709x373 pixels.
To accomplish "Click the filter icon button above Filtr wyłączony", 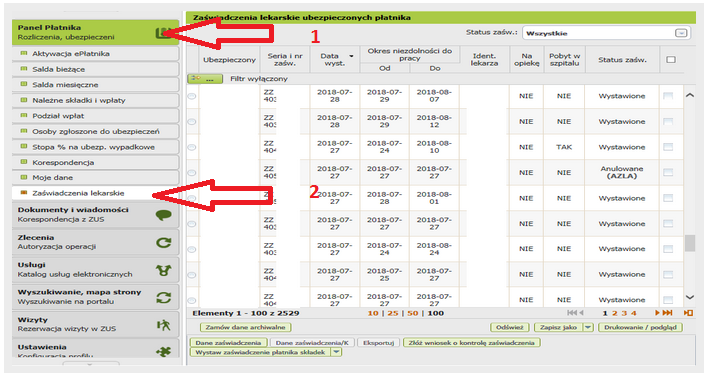I will click(x=205, y=79).
